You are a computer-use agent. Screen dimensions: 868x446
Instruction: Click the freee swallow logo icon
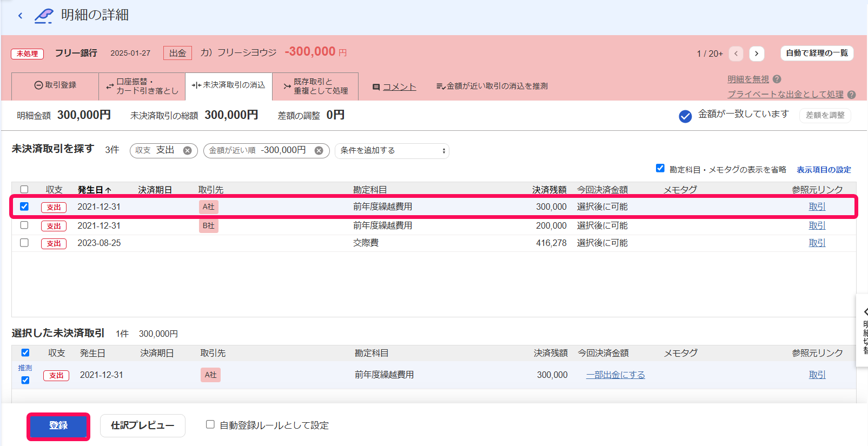pyautogui.click(x=44, y=16)
